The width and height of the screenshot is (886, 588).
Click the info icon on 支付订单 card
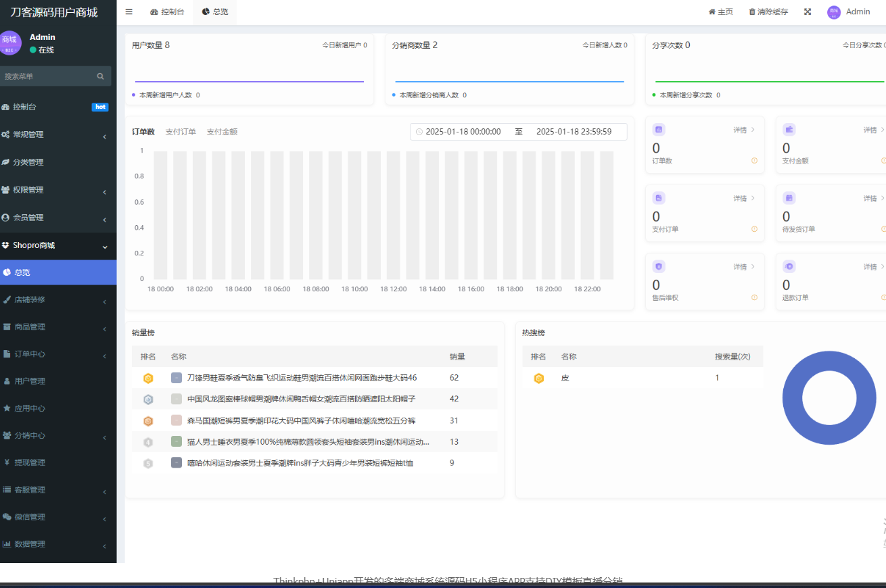[x=754, y=229]
